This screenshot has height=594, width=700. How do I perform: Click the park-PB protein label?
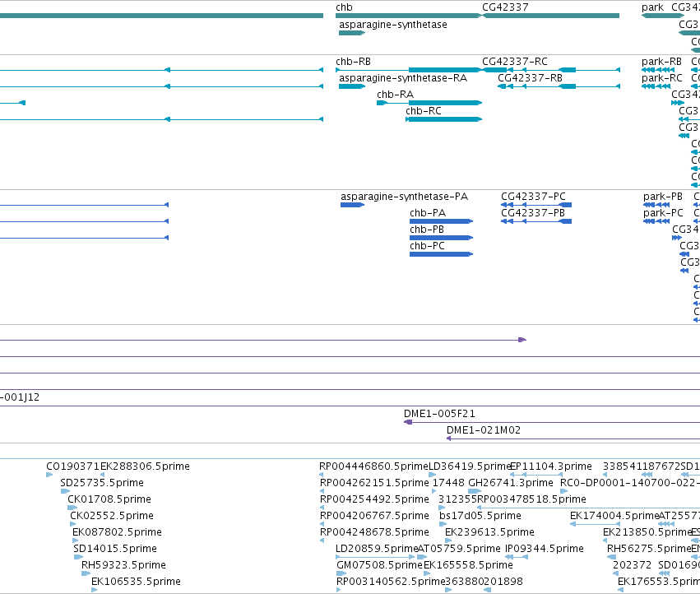coord(663,197)
